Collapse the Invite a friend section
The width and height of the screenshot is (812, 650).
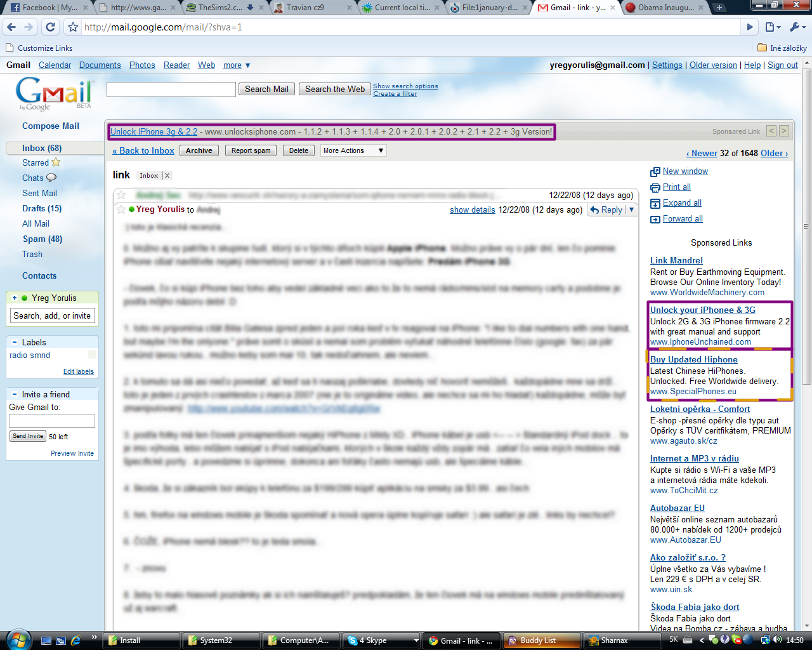click(x=14, y=394)
